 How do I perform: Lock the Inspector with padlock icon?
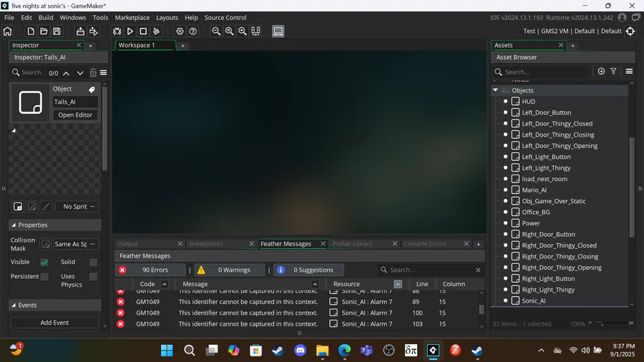click(x=93, y=73)
